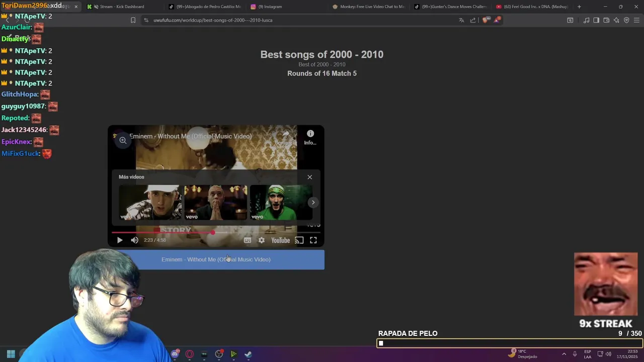
Task: Click GlitchHopa username in chat
Action: coord(20,95)
